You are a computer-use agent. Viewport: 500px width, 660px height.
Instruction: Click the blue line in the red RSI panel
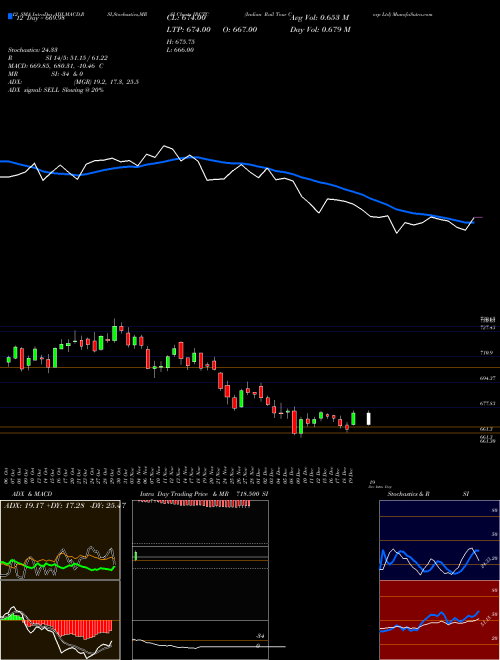coord(429,620)
